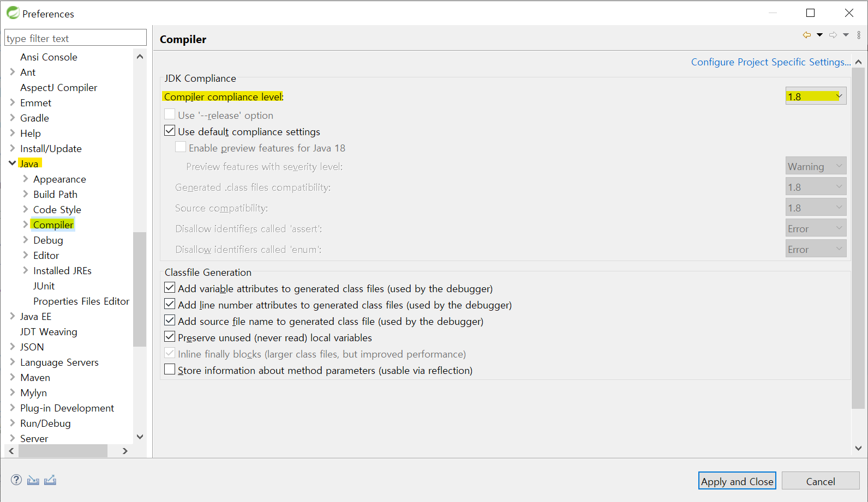Image resolution: width=868 pixels, height=502 pixels.
Task: Select JUnit in the preferences tree
Action: pyautogui.click(x=44, y=286)
